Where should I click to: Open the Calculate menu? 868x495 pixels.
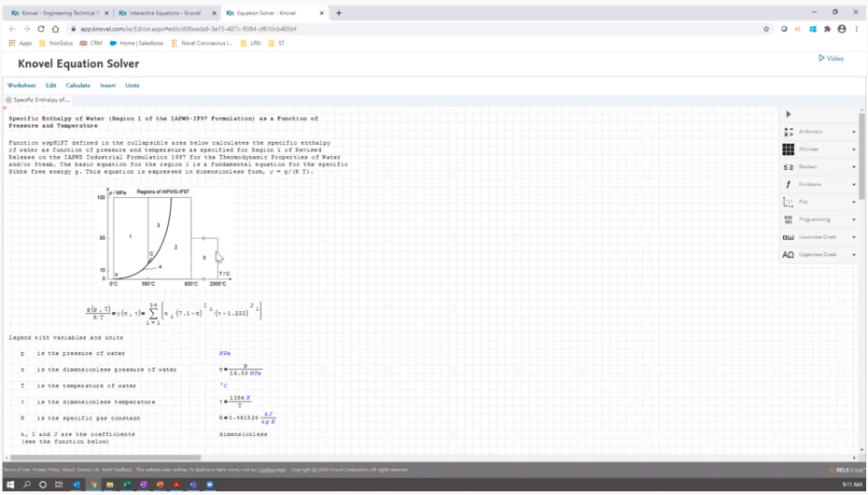click(77, 85)
